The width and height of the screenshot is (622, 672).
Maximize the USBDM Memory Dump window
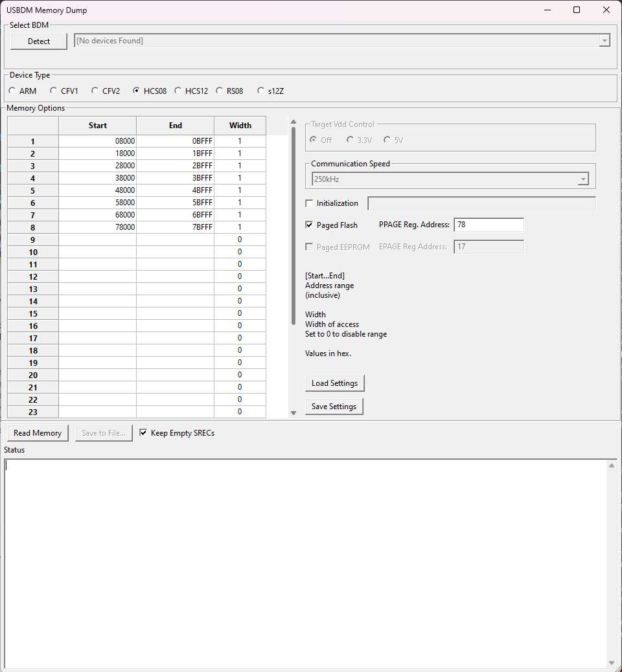click(x=577, y=10)
